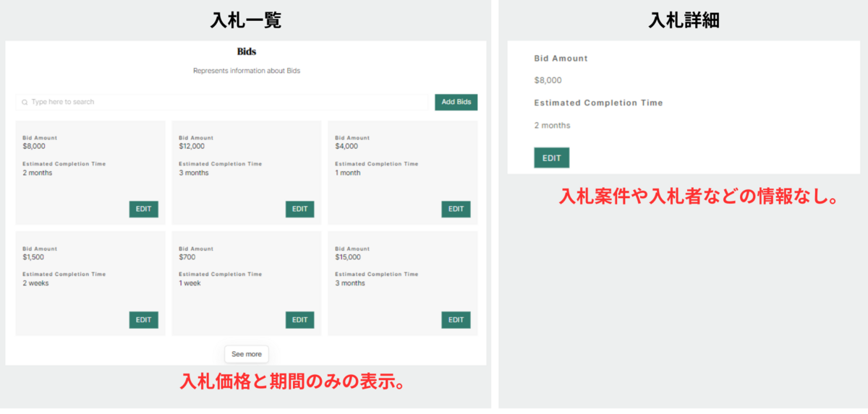This screenshot has height=414, width=868.
Task: Click the Add Bids button
Action: coord(456,103)
